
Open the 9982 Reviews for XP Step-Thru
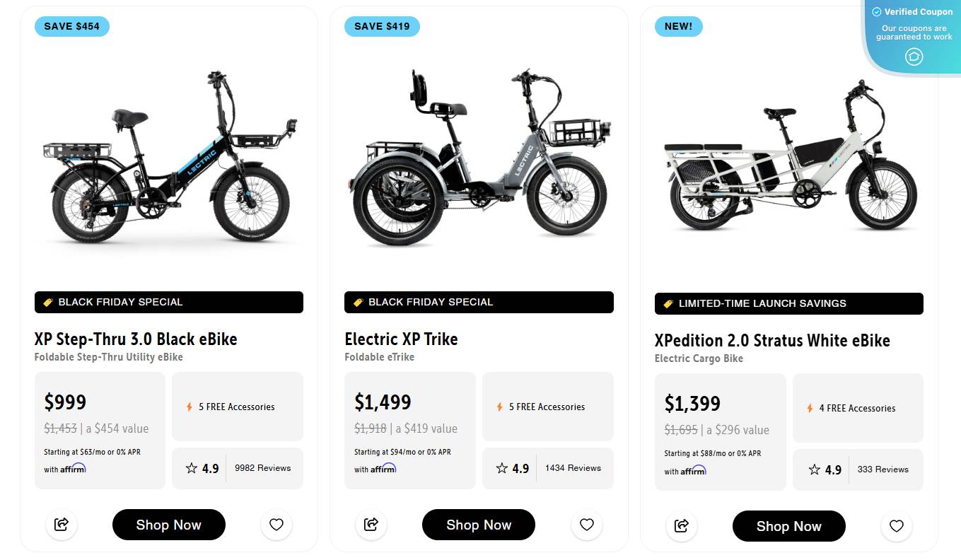[263, 468]
